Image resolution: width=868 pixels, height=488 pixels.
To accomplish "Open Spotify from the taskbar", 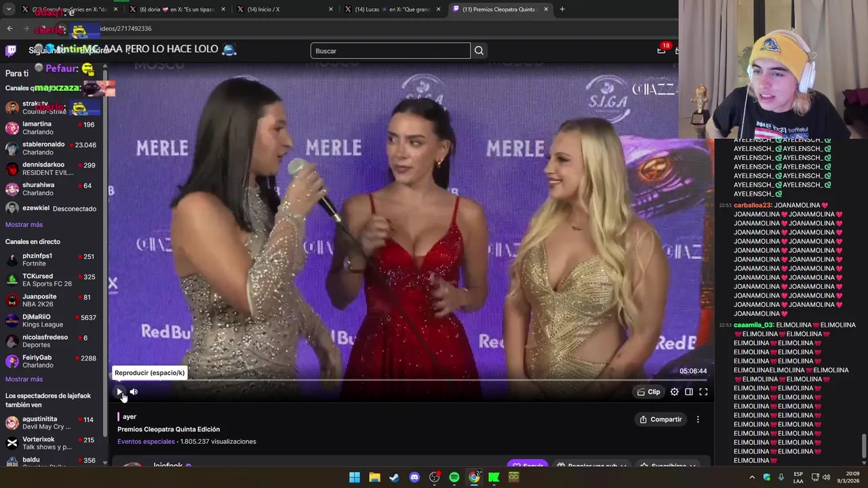I will [454, 477].
